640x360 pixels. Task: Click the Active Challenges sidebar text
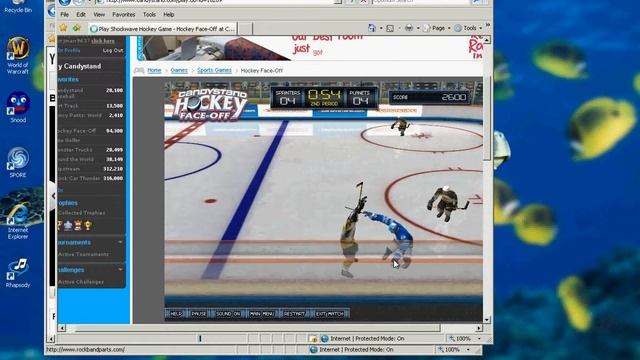click(x=81, y=282)
